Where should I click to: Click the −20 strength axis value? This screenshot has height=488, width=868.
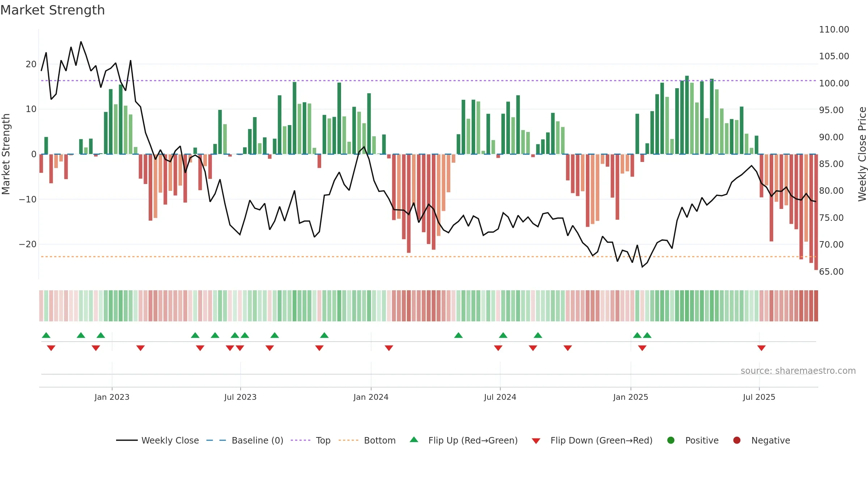tap(27, 244)
